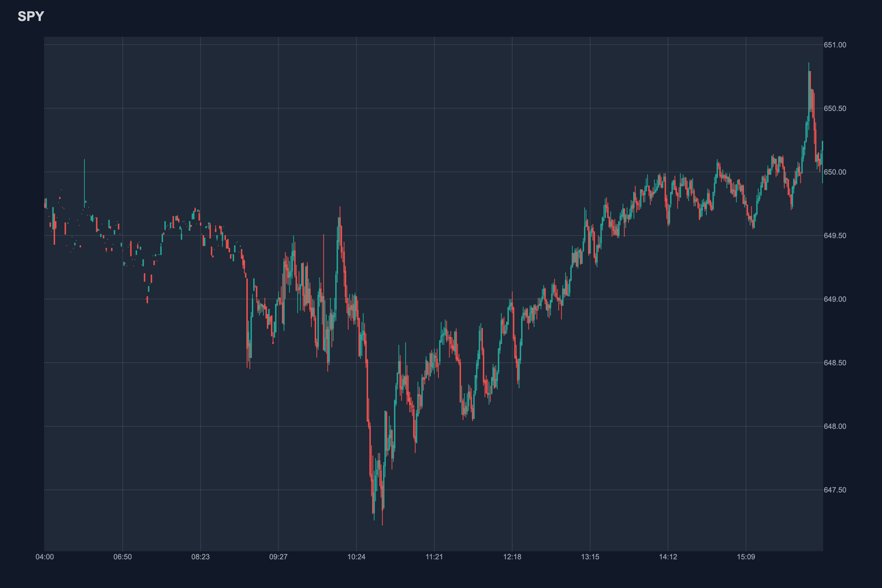Click the 647.50 price axis label
This screenshot has width=882, height=588.
[835, 490]
